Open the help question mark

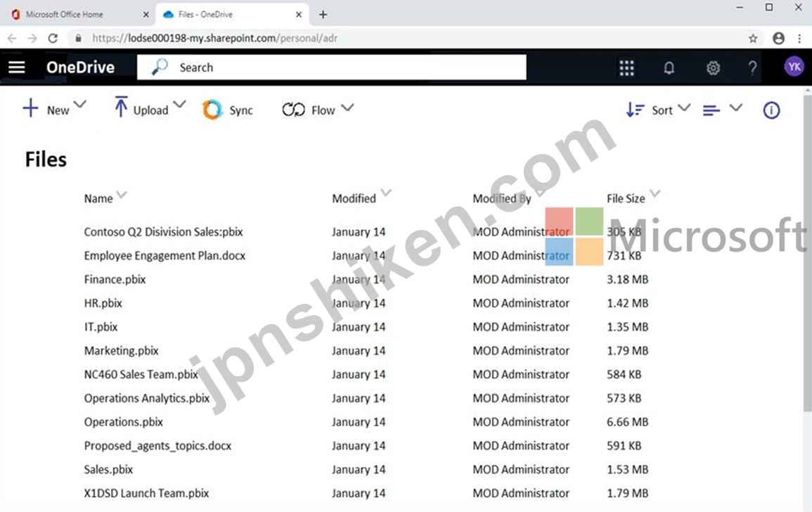tap(752, 68)
